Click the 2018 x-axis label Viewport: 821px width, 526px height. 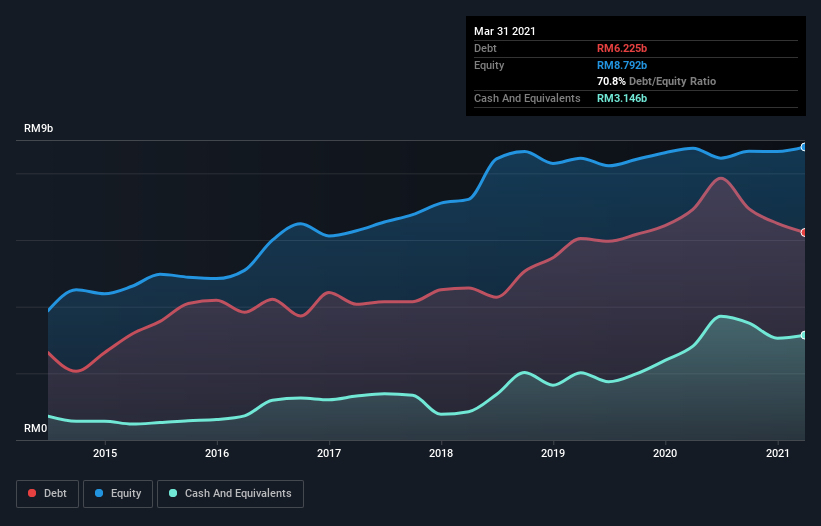pyautogui.click(x=441, y=453)
